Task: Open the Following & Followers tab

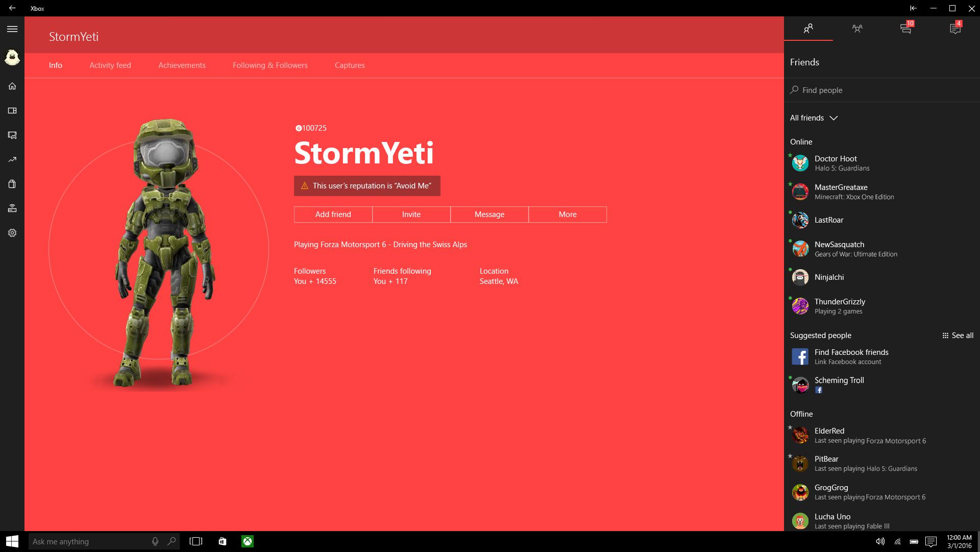Action: pyautogui.click(x=270, y=65)
